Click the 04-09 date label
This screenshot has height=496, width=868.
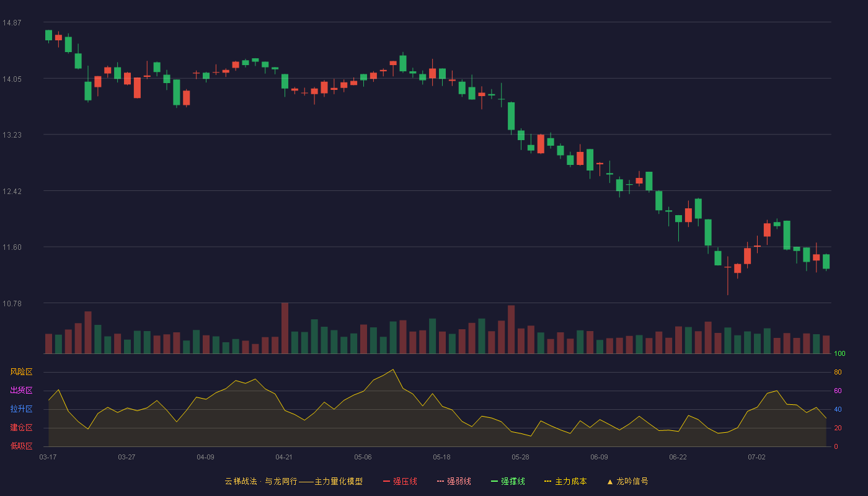tap(205, 457)
